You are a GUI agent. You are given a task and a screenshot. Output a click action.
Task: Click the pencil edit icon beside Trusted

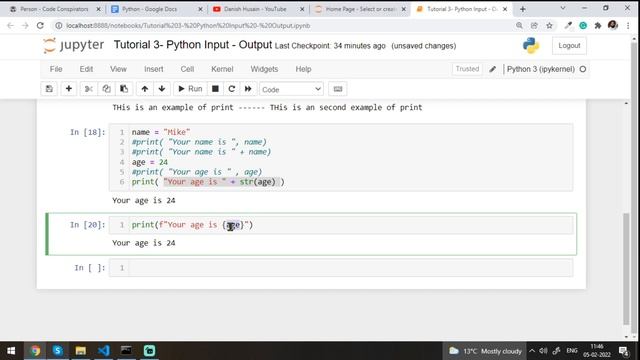(x=493, y=69)
